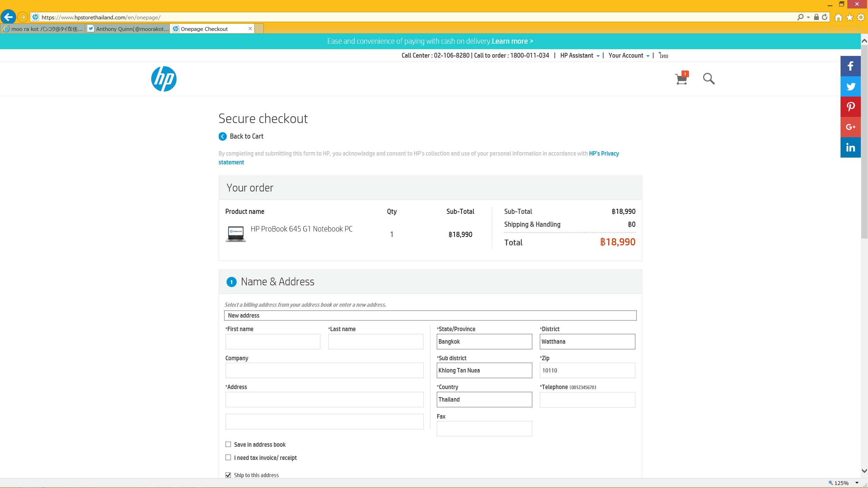Switch to the moo ra kot tab
Viewport: 868px width, 488px height.
[x=43, y=29]
